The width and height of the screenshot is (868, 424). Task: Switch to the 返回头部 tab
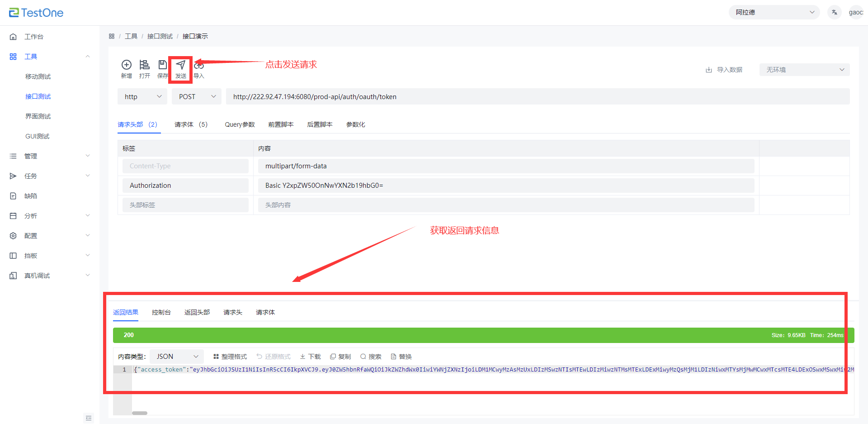(x=197, y=312)
